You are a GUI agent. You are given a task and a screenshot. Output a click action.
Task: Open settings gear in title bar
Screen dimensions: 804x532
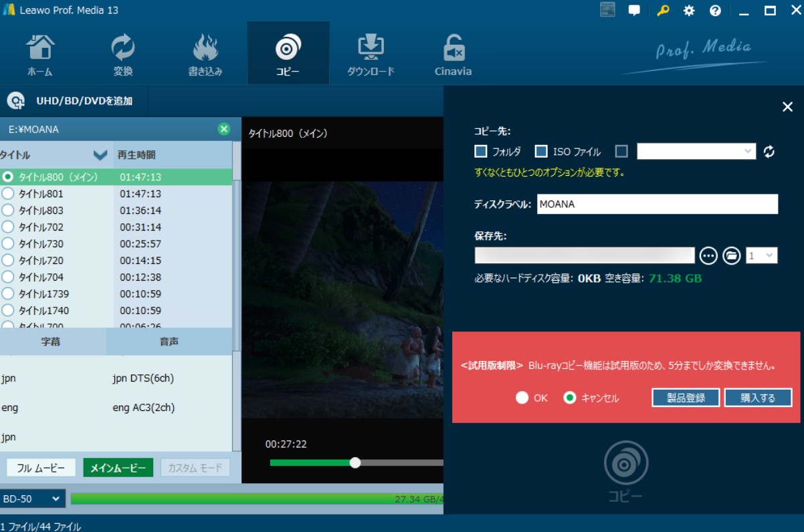coord(689,11)
